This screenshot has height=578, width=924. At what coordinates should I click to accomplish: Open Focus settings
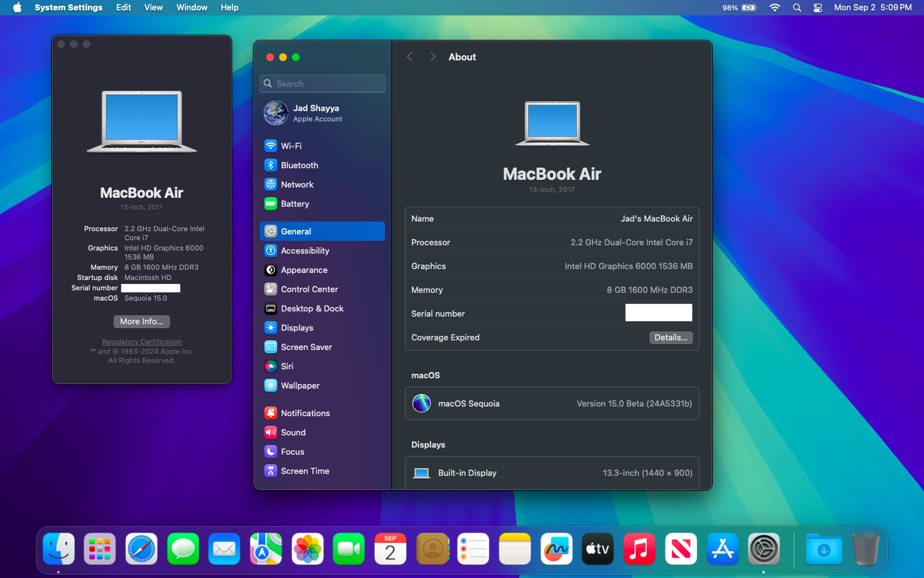[322, 451]
